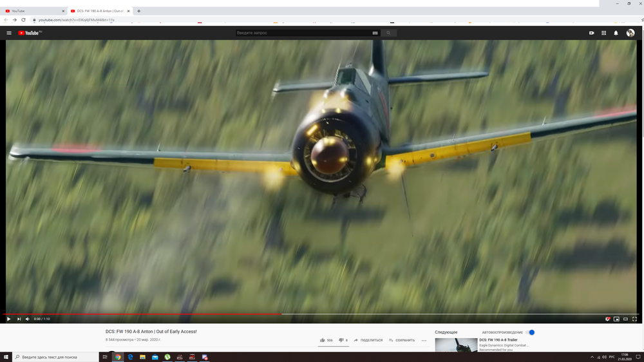Open more actions three-dot menu
Image resolution: width=644 pixels, height=362 pixels.
pos(424,340)
